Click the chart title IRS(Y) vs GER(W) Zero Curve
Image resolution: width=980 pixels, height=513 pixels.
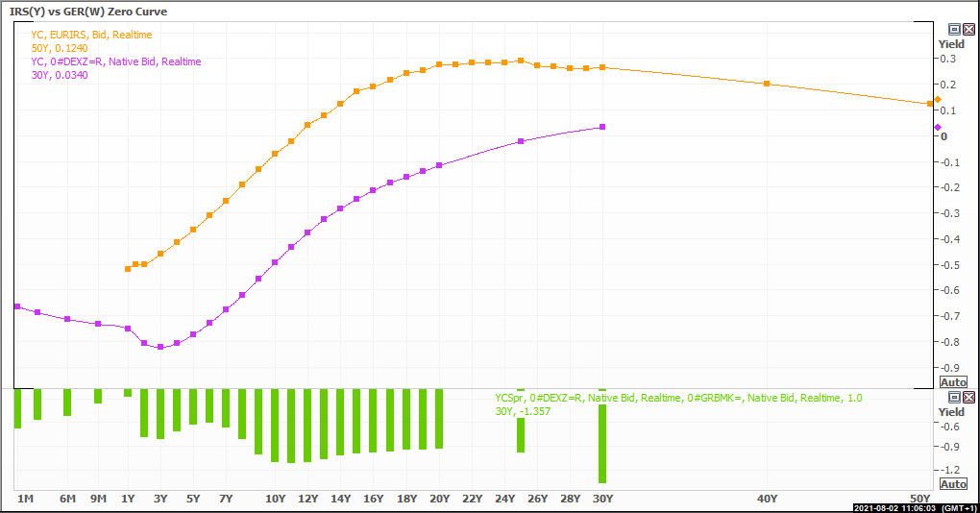pos(87,10)
